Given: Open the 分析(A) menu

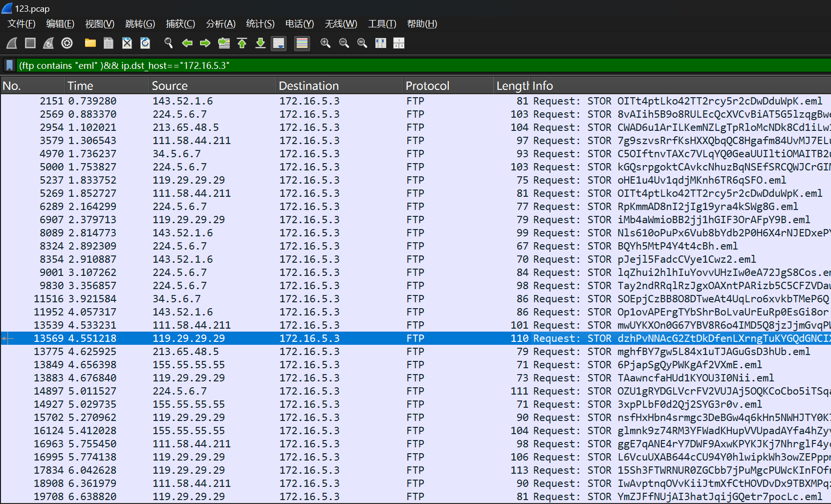Looking at the screenshot, I should [x=220, y=23].
